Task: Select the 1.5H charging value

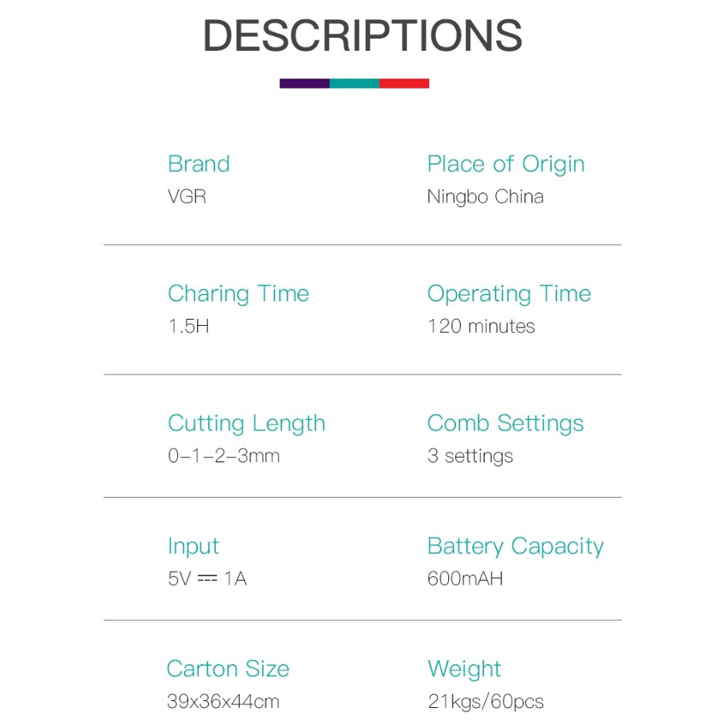Action: [189, 326]
